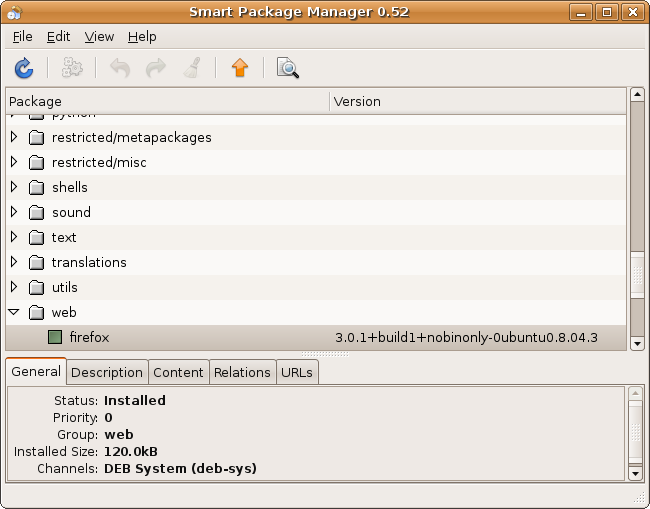Image resolution: width=650 pixels, height=509 pixels.
Task: Select the shells label
Action: [70, 187]
